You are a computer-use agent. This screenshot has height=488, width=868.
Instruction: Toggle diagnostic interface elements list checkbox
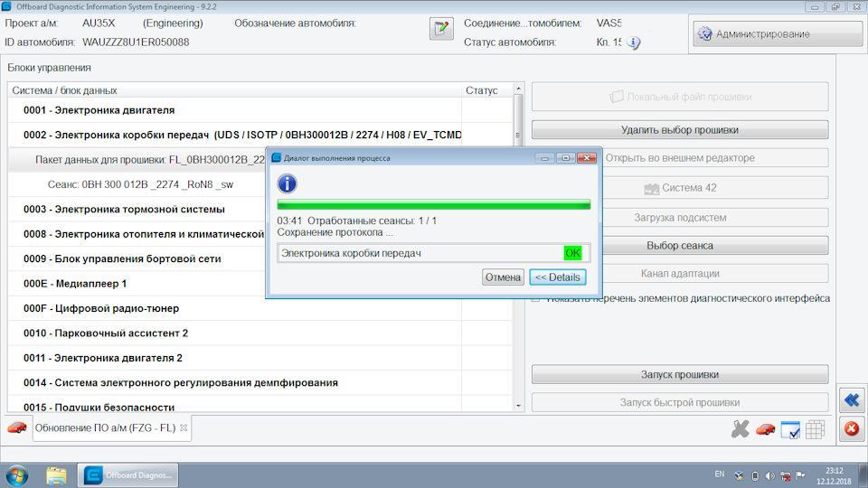[535, 299]
